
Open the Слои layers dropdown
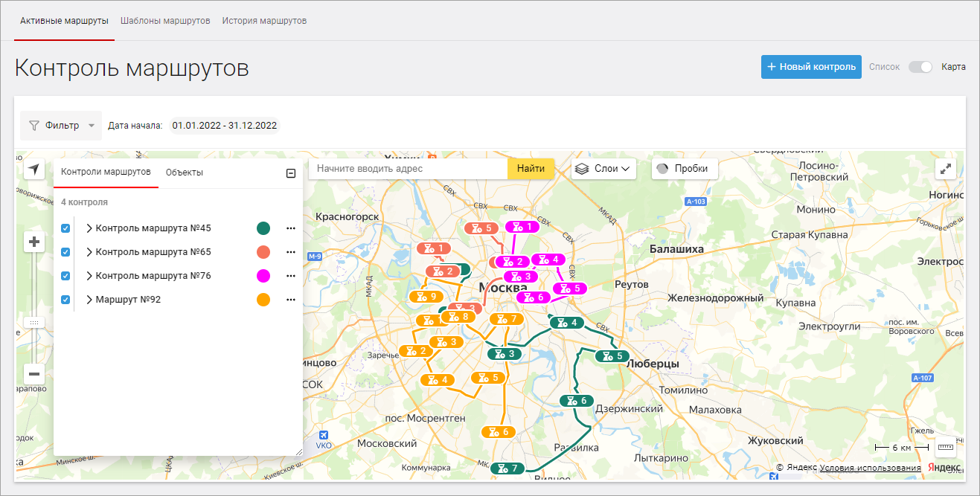(x=605, y=169)
